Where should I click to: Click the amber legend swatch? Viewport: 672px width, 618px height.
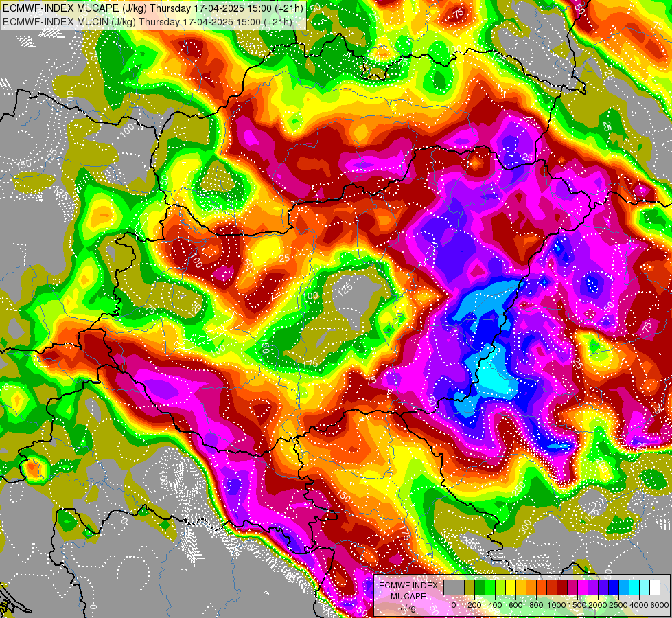(x=521, y=587)
